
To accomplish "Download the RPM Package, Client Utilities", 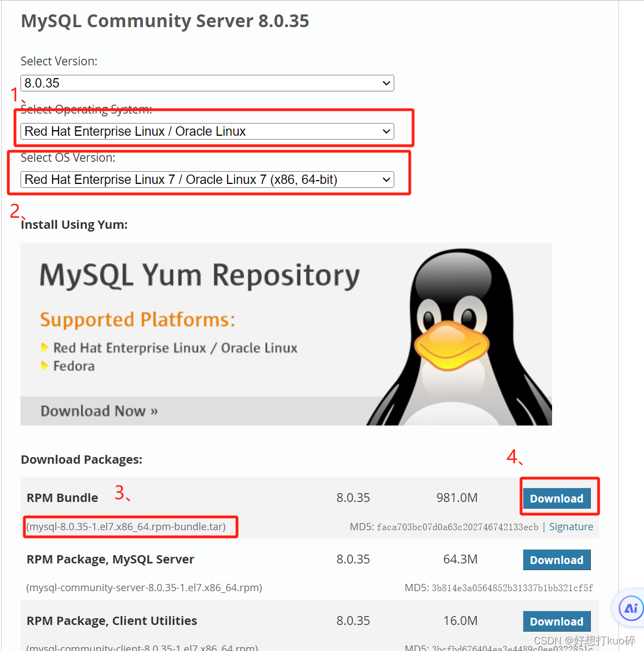I will 557,621.
